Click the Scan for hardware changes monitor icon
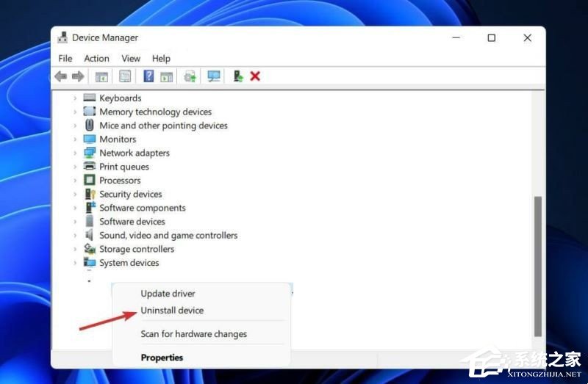588x384 pixels. click(x=214, y=76)
